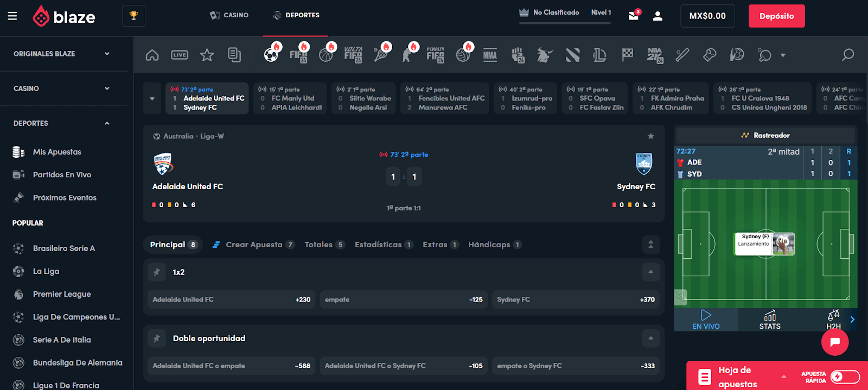Collapse the 1x2 market panel
Screen dimensions: 868x390
click(x=650, y=272)
